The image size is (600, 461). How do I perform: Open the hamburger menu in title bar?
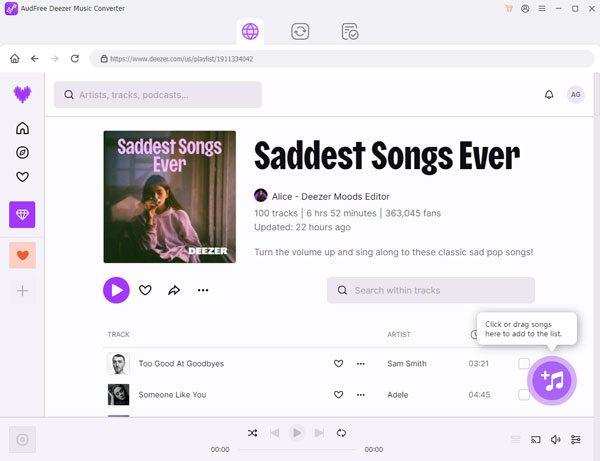542,8
